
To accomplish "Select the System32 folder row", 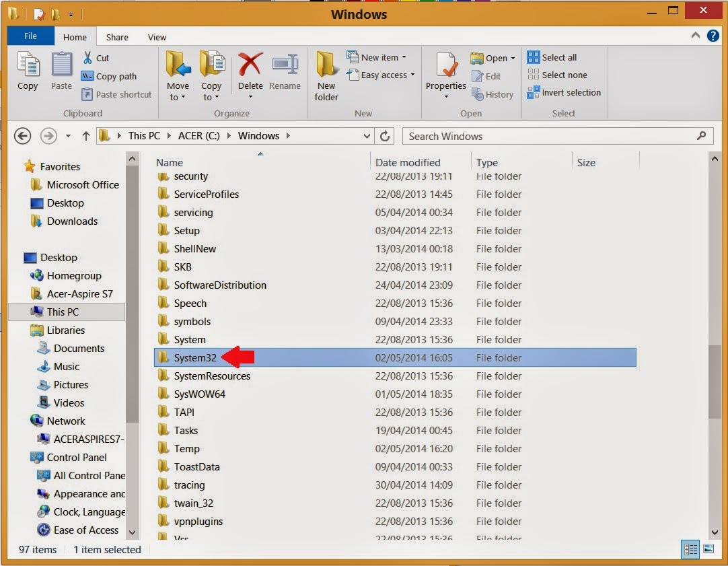I will pos(395,357).
